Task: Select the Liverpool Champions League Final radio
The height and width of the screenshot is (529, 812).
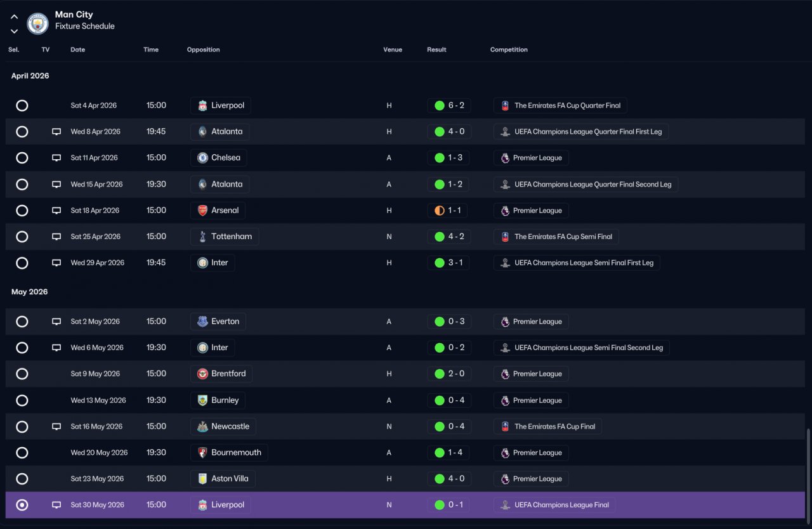Action: click(x=22, y=505)
